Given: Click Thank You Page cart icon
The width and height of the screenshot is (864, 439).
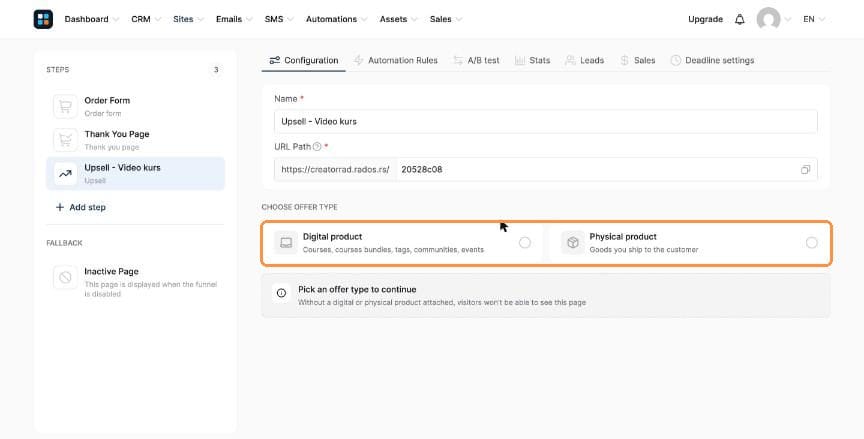Looking at the screenshot, I should [65, 140].
